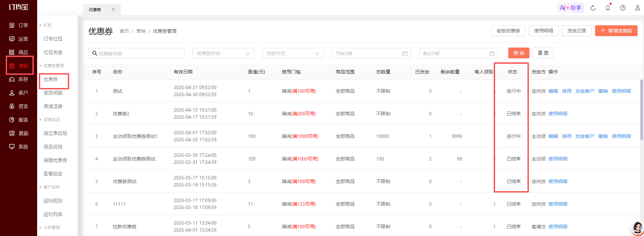Click the refresh icon in top bar
644x236 pixels.
coord(593,8)
